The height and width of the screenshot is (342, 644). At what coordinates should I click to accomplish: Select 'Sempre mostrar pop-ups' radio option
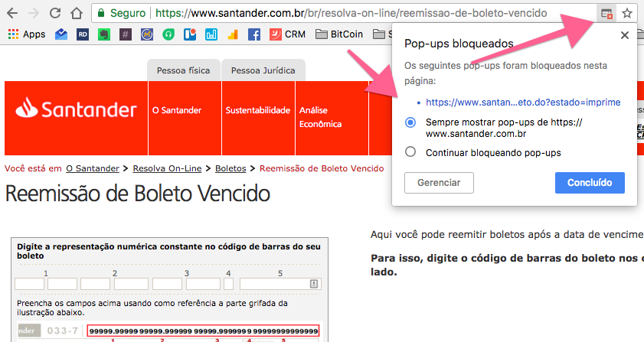(410, 122)
